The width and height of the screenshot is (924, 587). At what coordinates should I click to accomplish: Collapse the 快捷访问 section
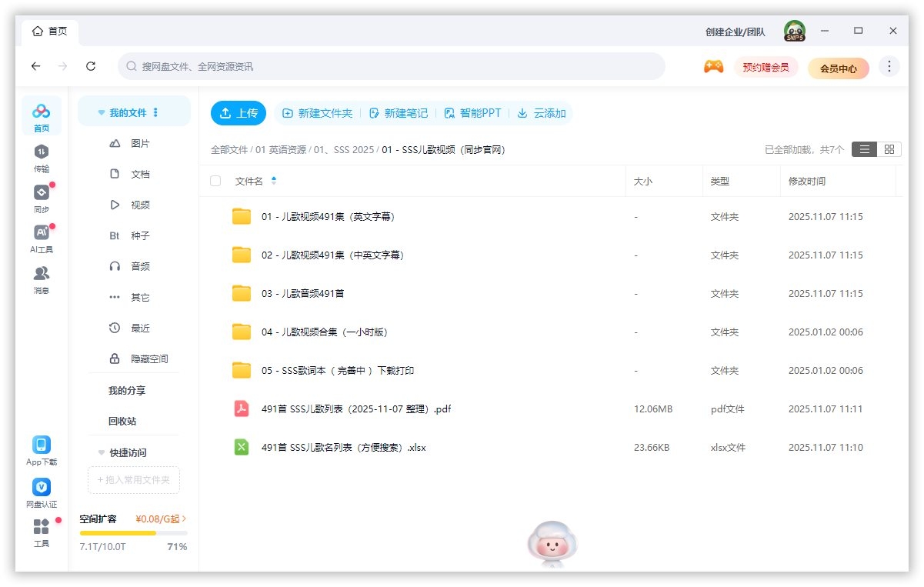(x=101, y=452)
